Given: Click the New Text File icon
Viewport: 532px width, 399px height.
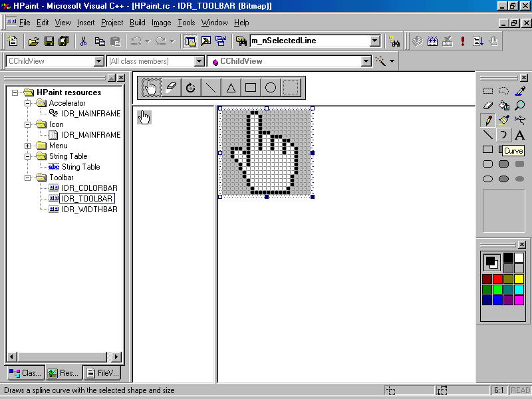Looking at the screenshot, I should tap(13, 41).
